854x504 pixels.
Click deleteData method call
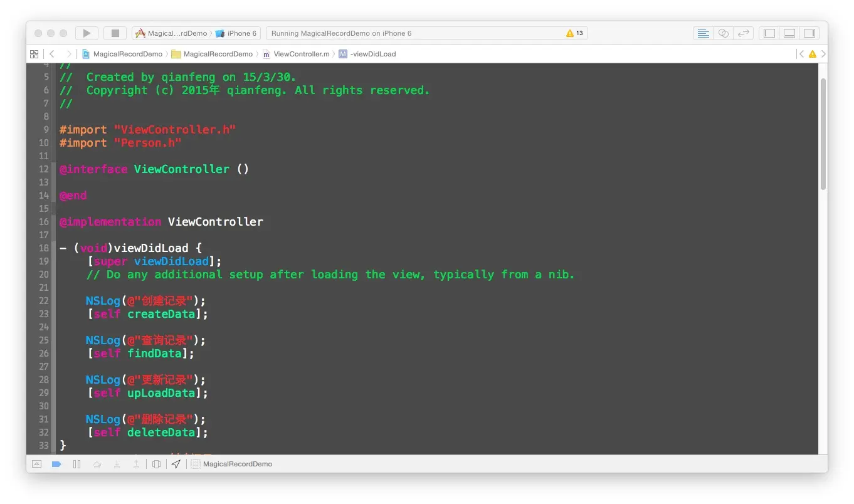(161, 433)
